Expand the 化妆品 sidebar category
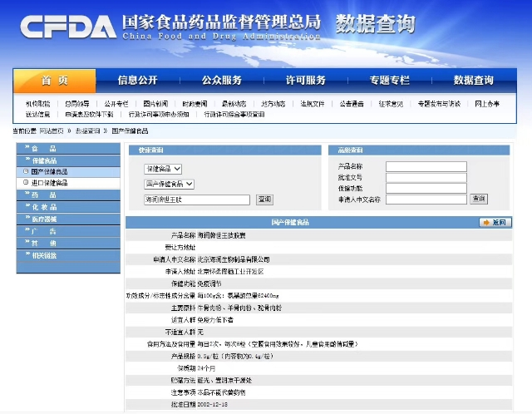532x414 pixels. click(68, 207)
